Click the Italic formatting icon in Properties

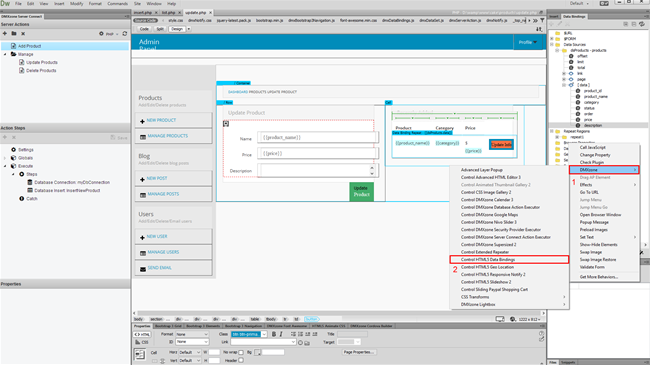pyautogui.click(x=281, y=334)
